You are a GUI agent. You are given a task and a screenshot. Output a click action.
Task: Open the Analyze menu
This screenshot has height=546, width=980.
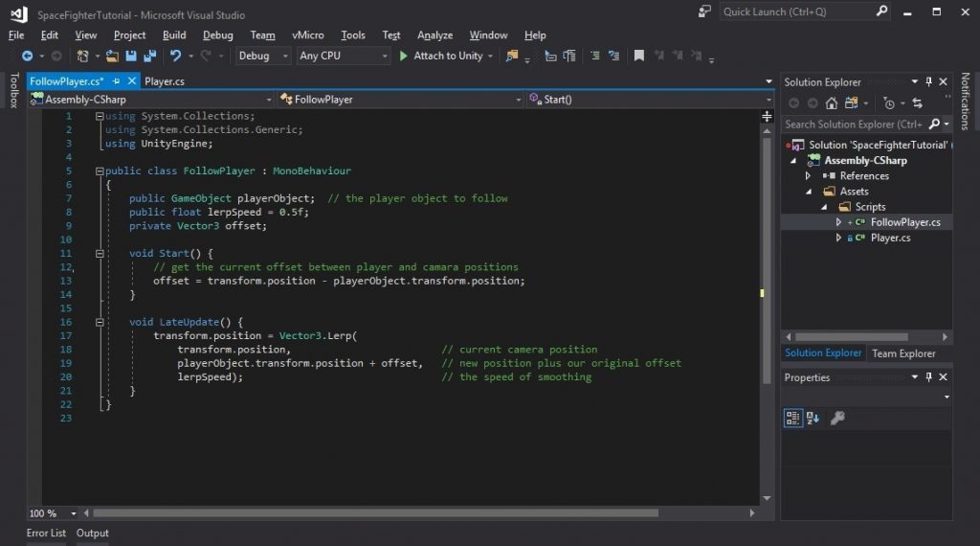(434, 35)
